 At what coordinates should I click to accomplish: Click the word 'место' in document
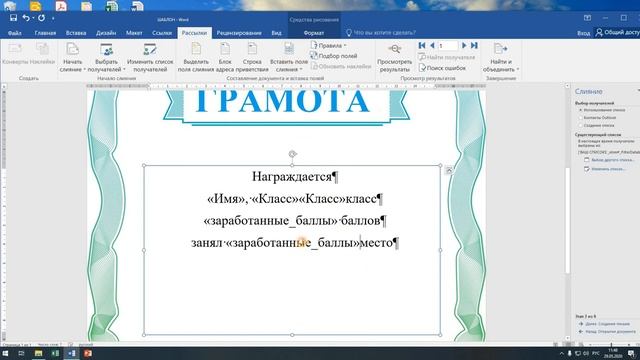[376, 243]
